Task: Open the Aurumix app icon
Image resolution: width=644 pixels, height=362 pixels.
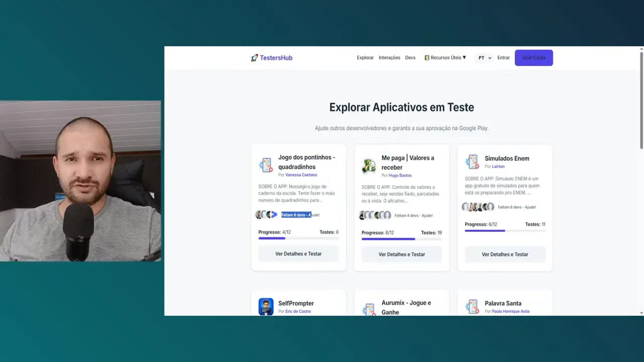Action: (369, 309)
